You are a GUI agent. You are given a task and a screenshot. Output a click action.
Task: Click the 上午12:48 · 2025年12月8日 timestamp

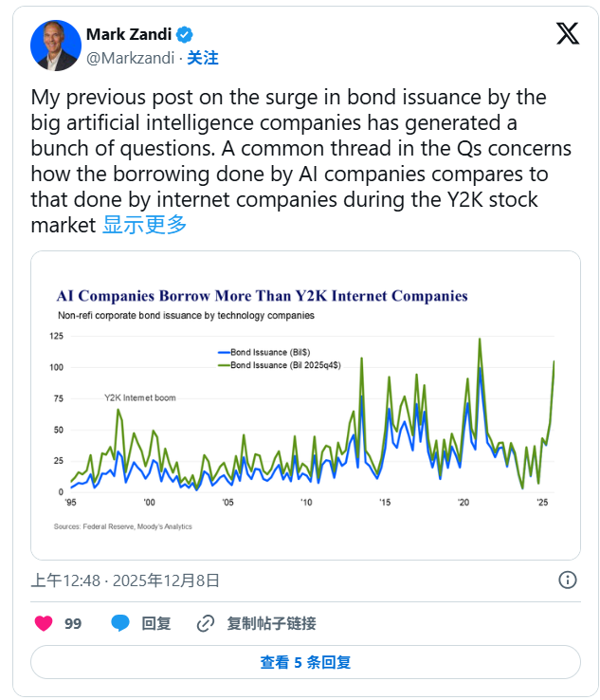(126, 580)
